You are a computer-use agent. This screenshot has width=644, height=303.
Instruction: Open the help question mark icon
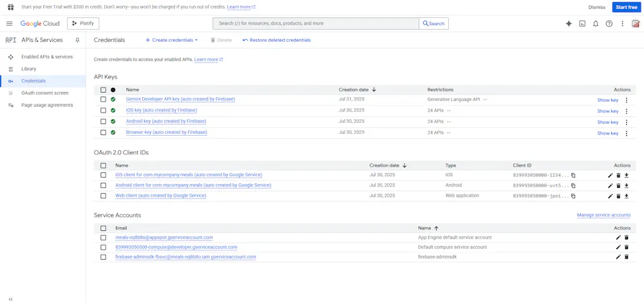609,24
